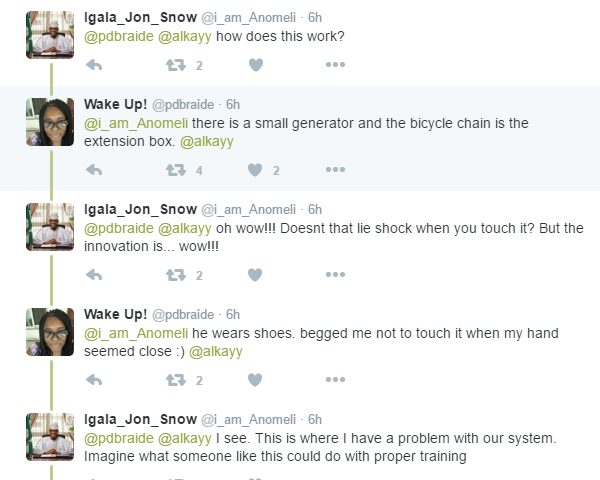Retweet the 'small generator' tweet
Viewport: 600px width, 480px height.
click(175, 170)
